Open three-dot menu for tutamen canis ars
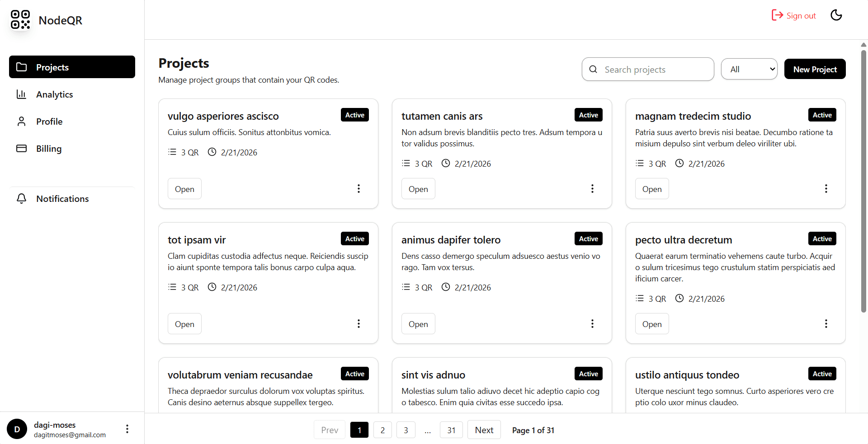The width and height of the screenshot is (868, 444). [x=592, y=188]
